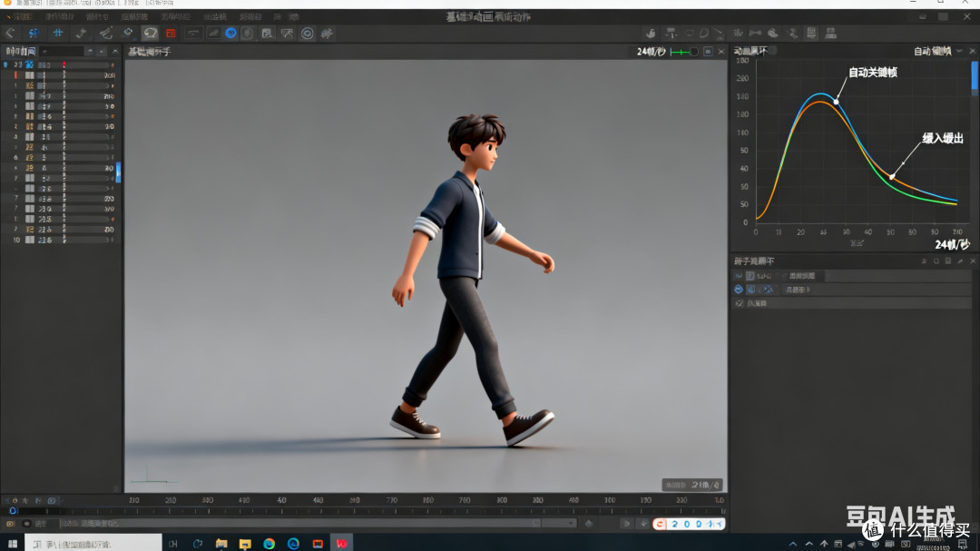Open File Explorer from the taskbar
Image resolution: width=980 pixels, height=551 pixels.
pyautogui.click(x=221, y=544)
